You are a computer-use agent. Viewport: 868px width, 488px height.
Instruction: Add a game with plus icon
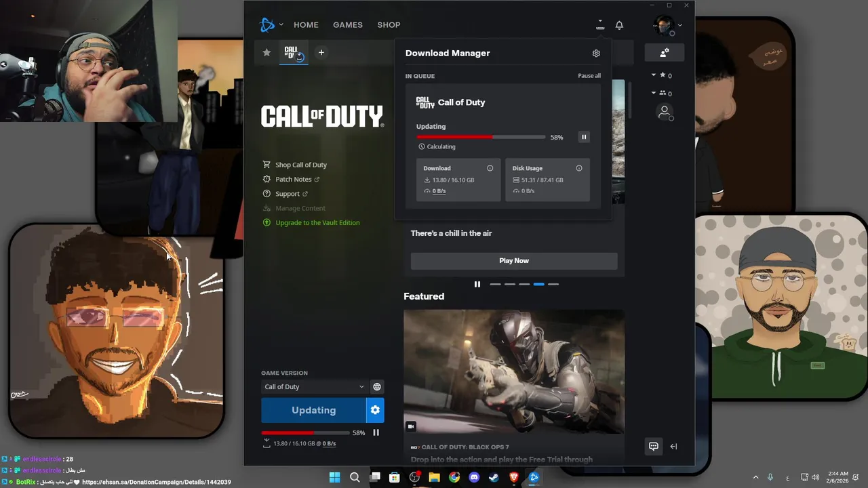[x=321, y=52]
